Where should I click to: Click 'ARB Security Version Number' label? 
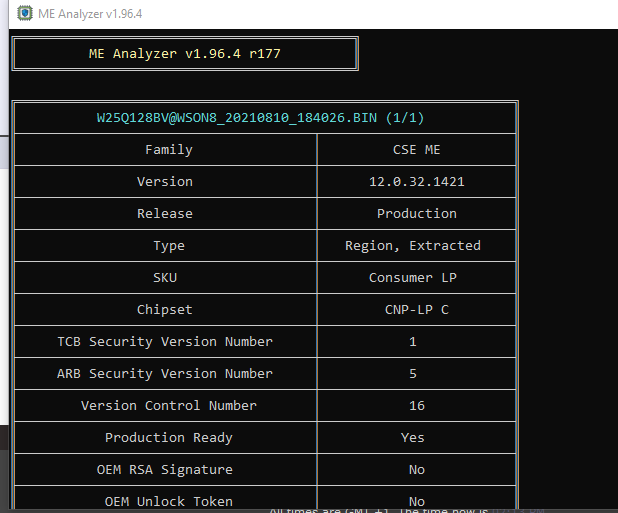point(165,374)
